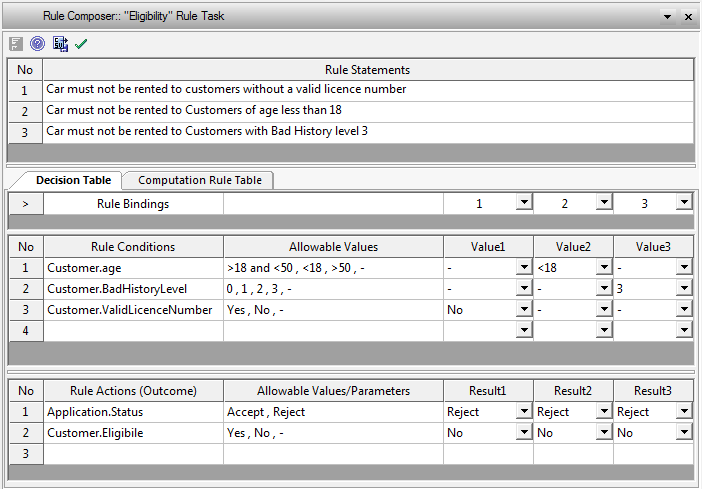Click the Result1 column header
The width and height of the screenshot is (702, 489).
click(x=488, y=391)
